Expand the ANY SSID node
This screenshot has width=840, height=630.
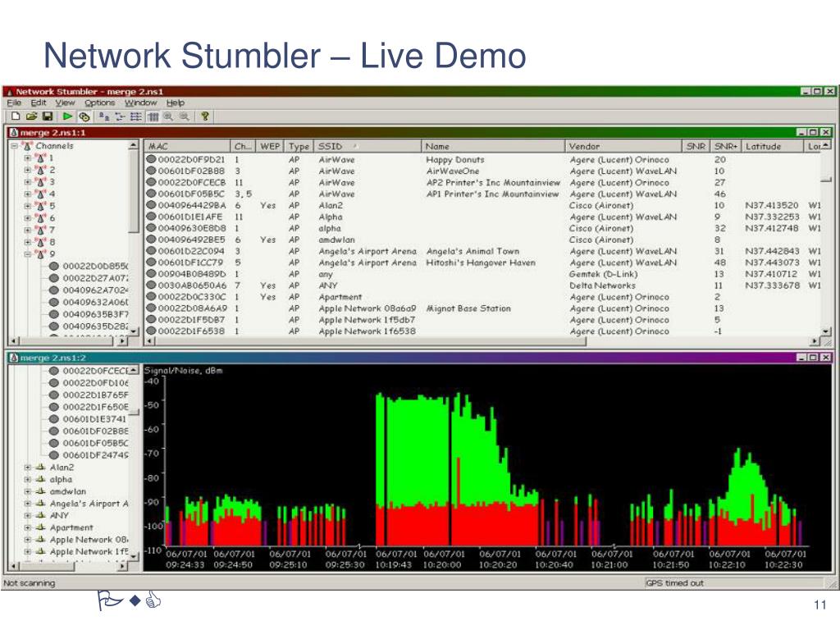click(x=27, y=515)
